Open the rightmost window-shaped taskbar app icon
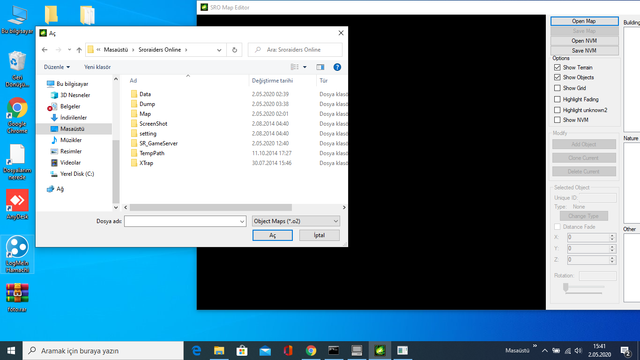640x360 pixels. 402,351
